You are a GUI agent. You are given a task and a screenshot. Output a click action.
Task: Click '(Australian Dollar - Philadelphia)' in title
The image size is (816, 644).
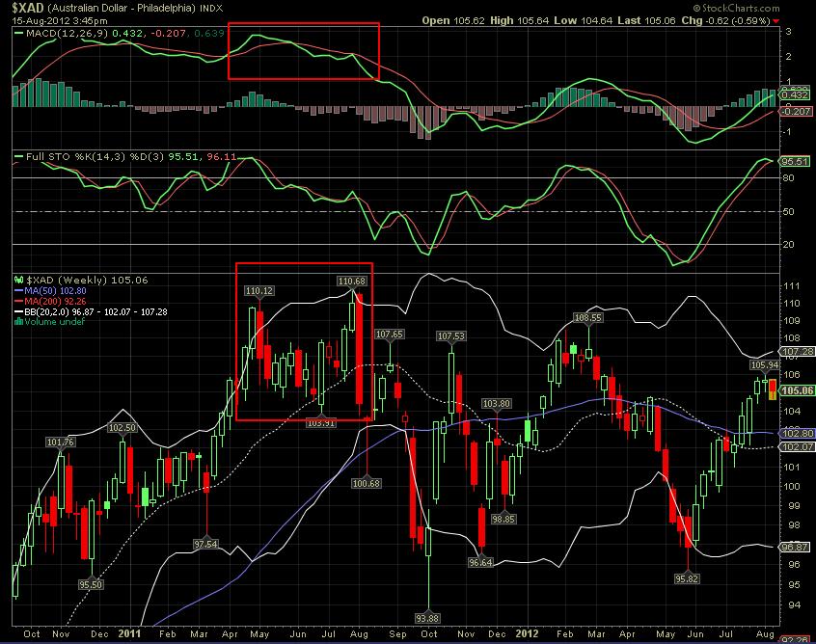122,9
